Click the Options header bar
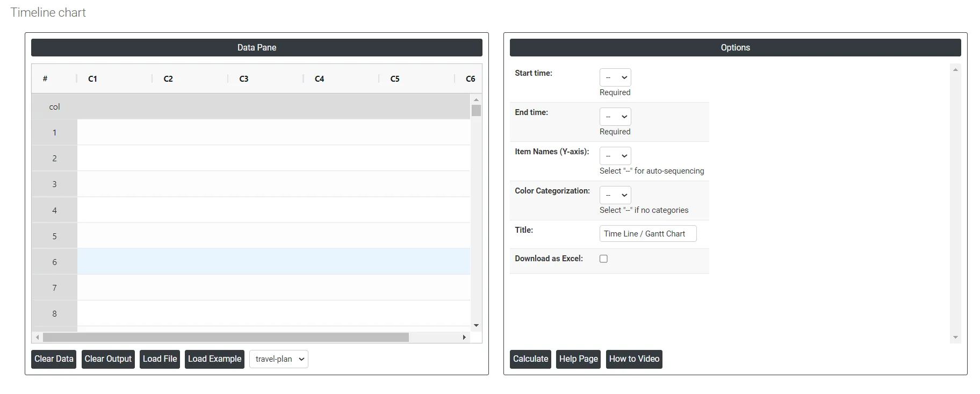The width and height of the screenshot is (980, 394). 735,47
